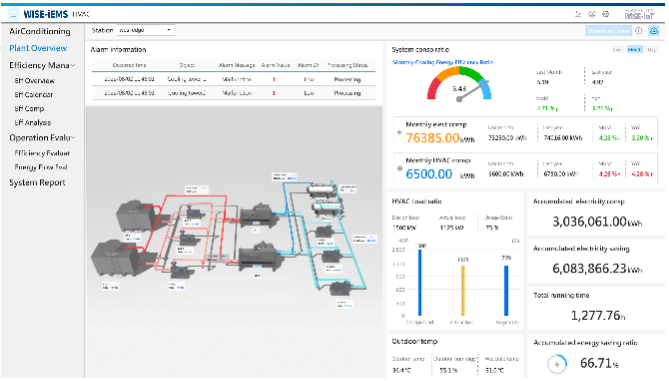Click the second round header icon left of WISE-IoT
This screenshot has width=669, height=381.
click(592, 14)
